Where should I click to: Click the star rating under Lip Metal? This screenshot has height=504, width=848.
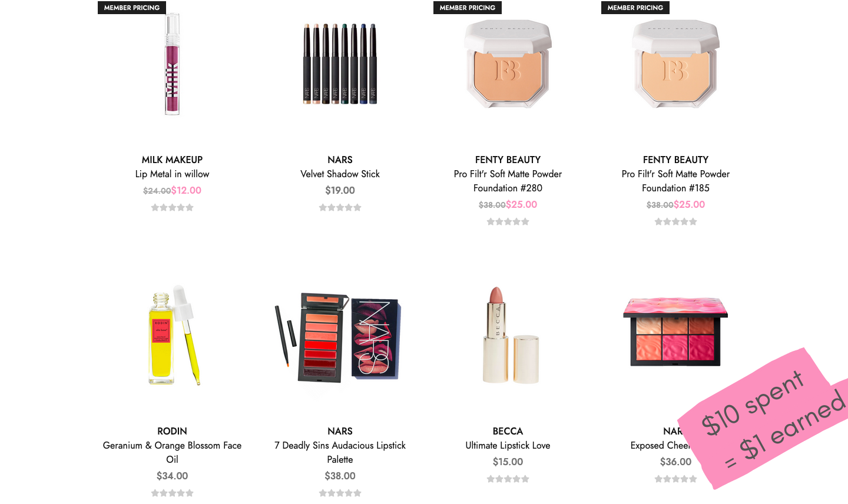[x=172, y=207]
